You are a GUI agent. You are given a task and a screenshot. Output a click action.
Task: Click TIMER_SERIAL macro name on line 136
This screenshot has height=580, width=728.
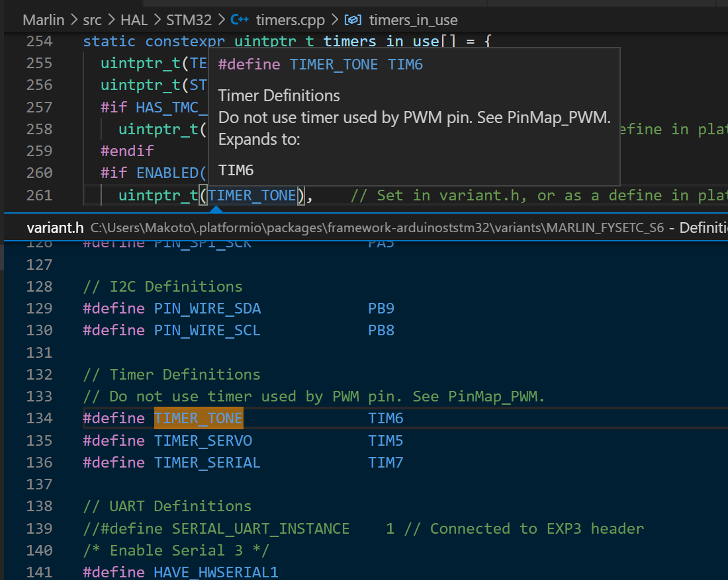click(206, 462)
